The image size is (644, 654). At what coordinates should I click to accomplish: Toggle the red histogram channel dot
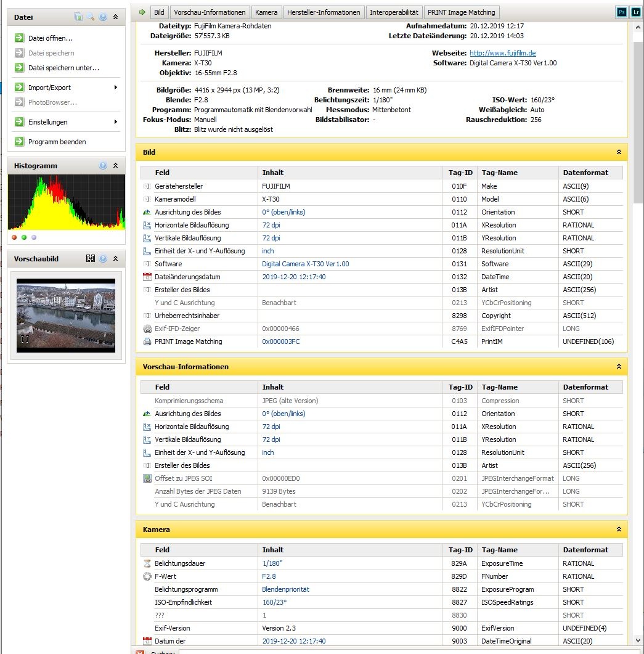coord(14,237)
